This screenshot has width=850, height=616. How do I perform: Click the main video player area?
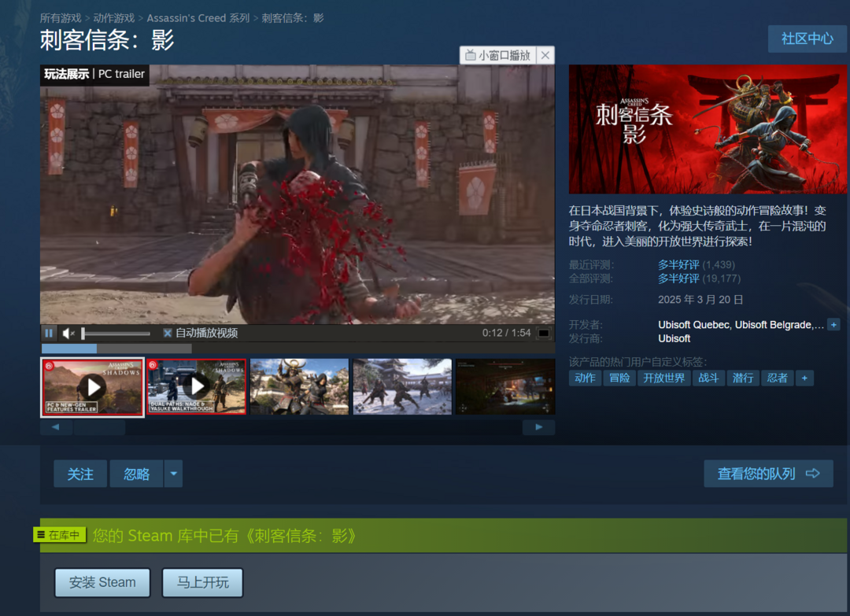297,195
